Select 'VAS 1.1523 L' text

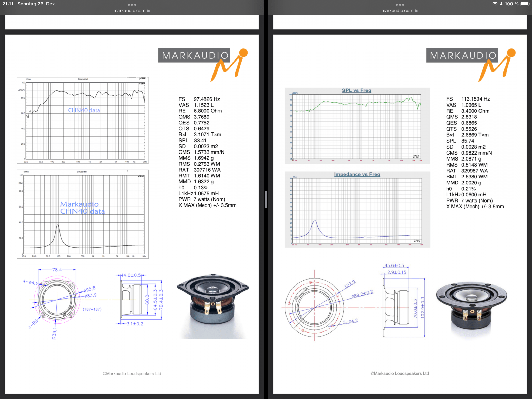(x=196, y=105)
